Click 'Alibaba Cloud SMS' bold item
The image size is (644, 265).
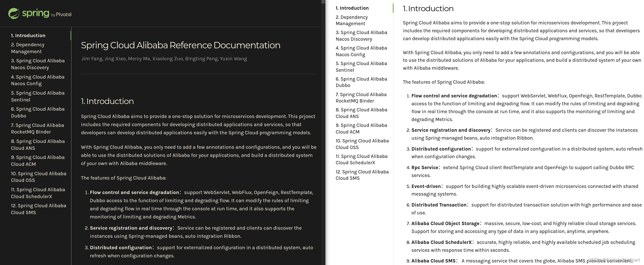[433, 261]
